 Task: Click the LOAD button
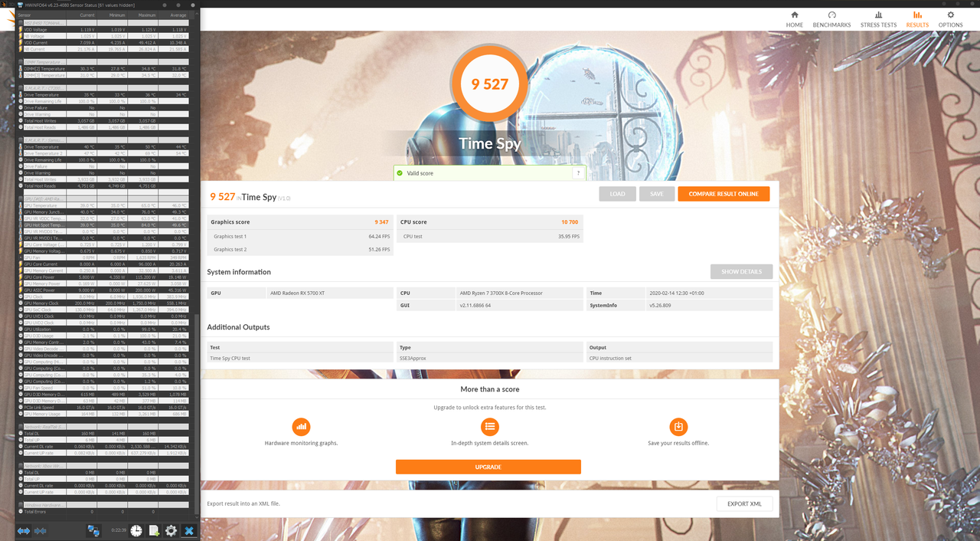pos(617,194)
